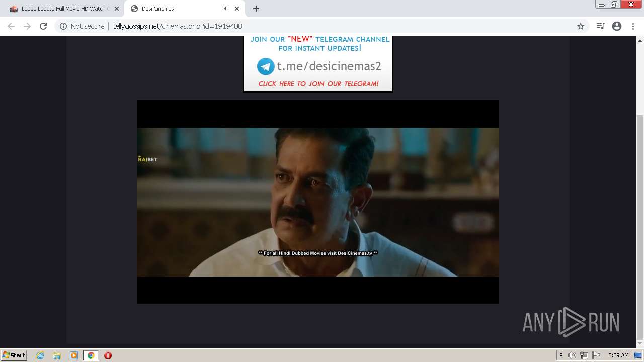
Task: Go forward to next page
Action: click(27, 26)
